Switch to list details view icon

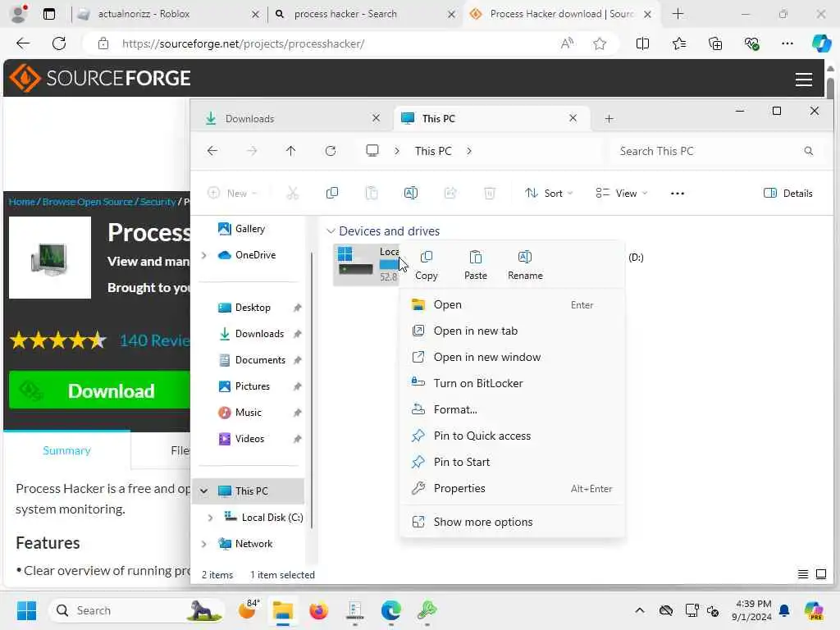coord(802,574)
